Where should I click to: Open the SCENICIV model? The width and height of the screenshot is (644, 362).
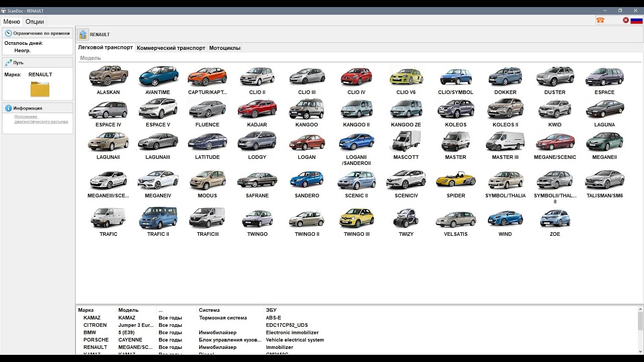tap(406, 179)
